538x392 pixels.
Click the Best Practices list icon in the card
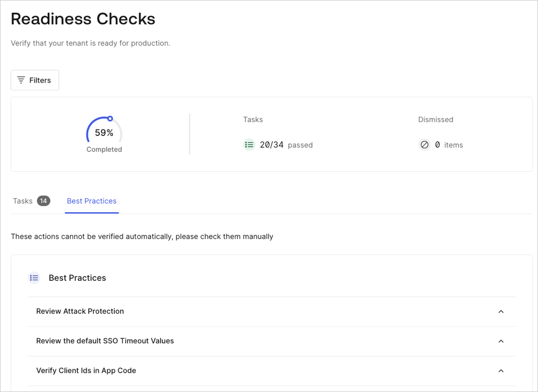[x=34, y=278]
